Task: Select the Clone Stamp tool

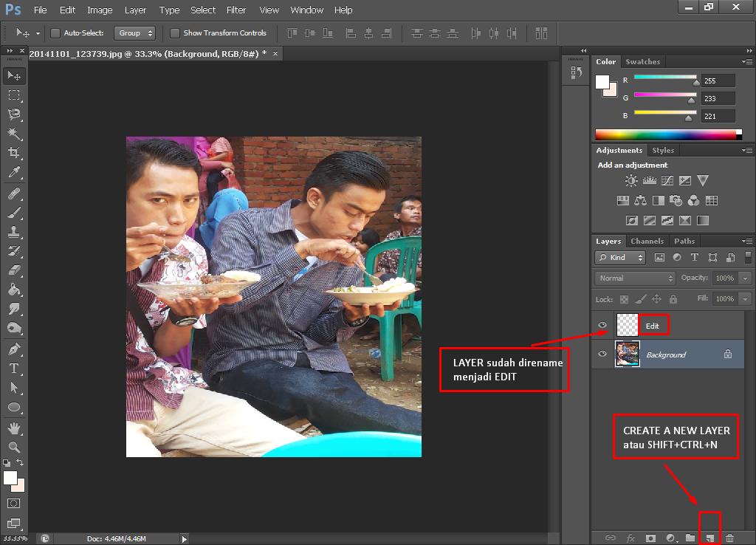Action: pos(14,232)
